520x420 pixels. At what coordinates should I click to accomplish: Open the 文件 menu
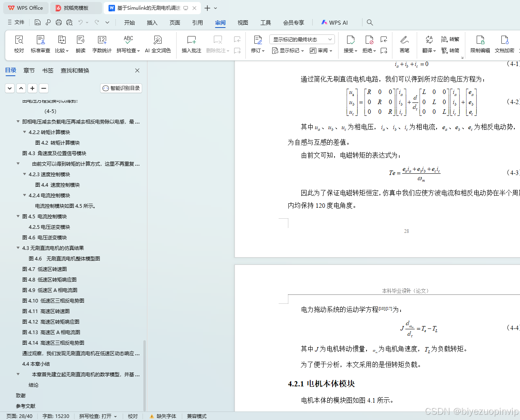16,22
